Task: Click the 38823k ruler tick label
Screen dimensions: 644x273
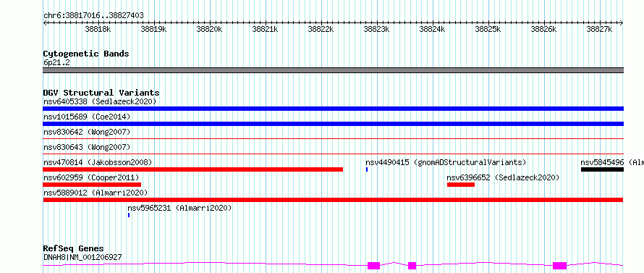Action: [x=376, y=29]
